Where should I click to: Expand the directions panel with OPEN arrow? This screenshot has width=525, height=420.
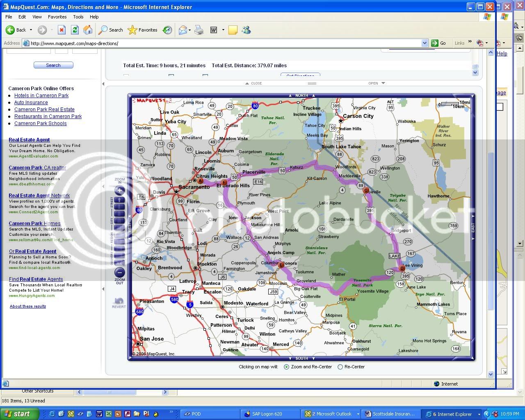(x=377, y=83)
